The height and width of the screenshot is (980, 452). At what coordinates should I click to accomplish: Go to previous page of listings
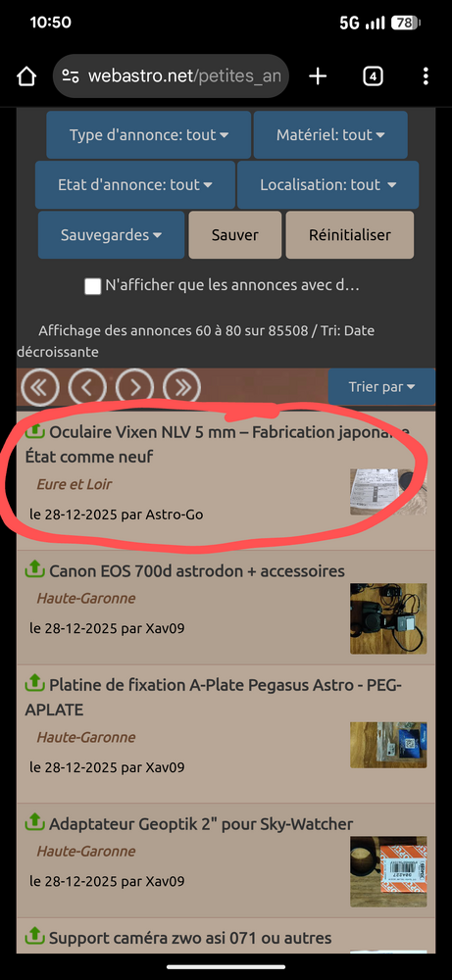[87, 387]
